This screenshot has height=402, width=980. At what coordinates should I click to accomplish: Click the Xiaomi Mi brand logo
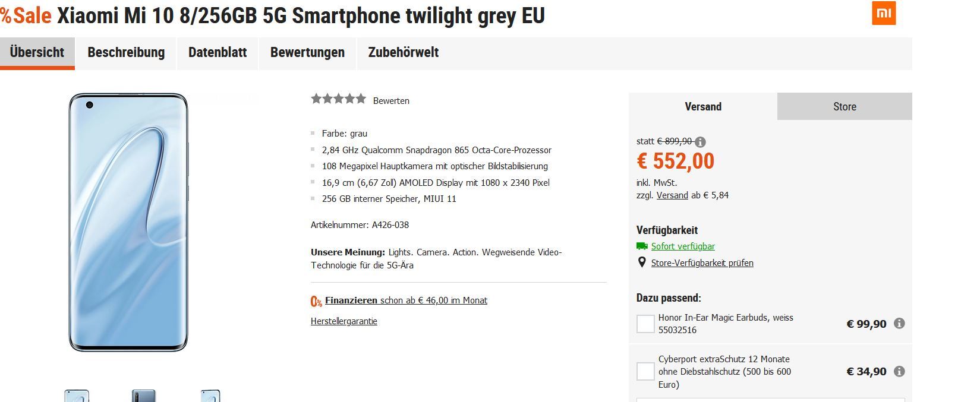click(884, 14)
